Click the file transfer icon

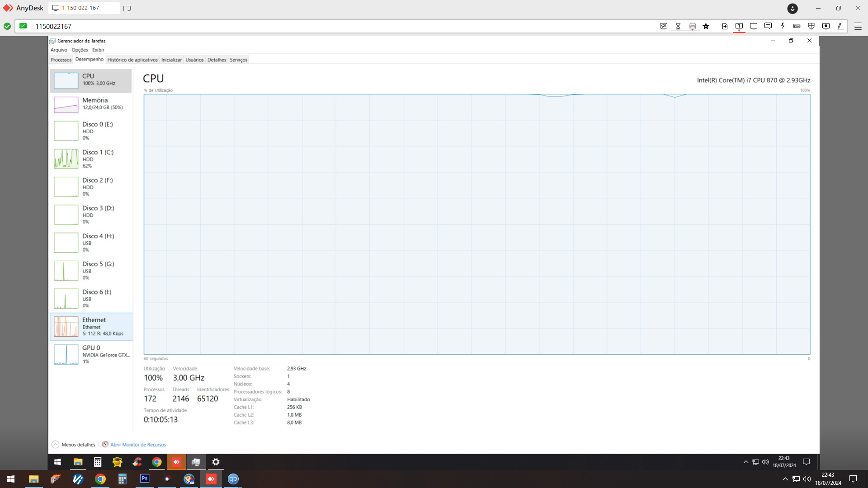[725, 26]
